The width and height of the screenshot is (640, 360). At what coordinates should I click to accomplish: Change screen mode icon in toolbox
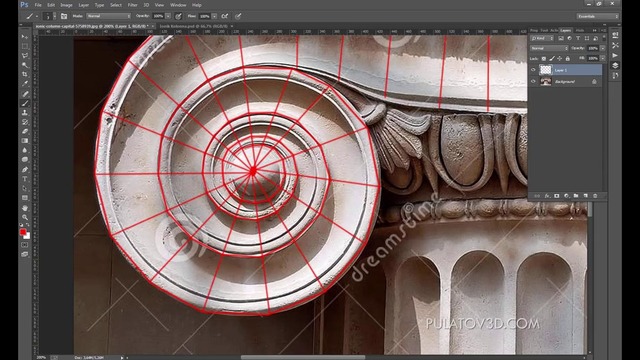24,254
